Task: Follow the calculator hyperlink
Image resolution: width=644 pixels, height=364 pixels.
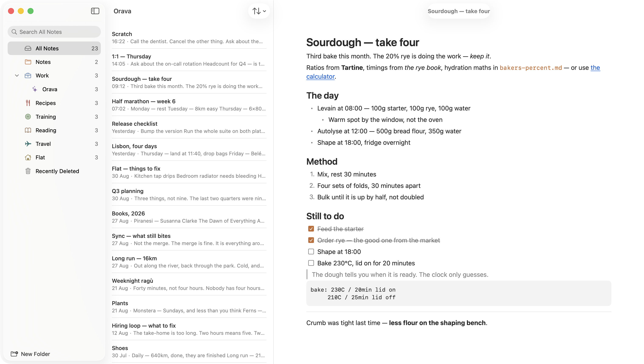Action: point(320,76)
